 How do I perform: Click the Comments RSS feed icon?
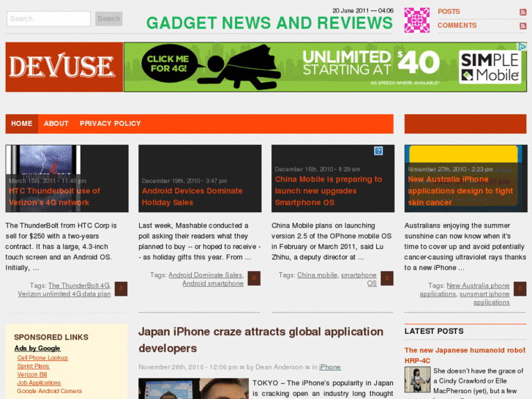click(x=522, y=26)
